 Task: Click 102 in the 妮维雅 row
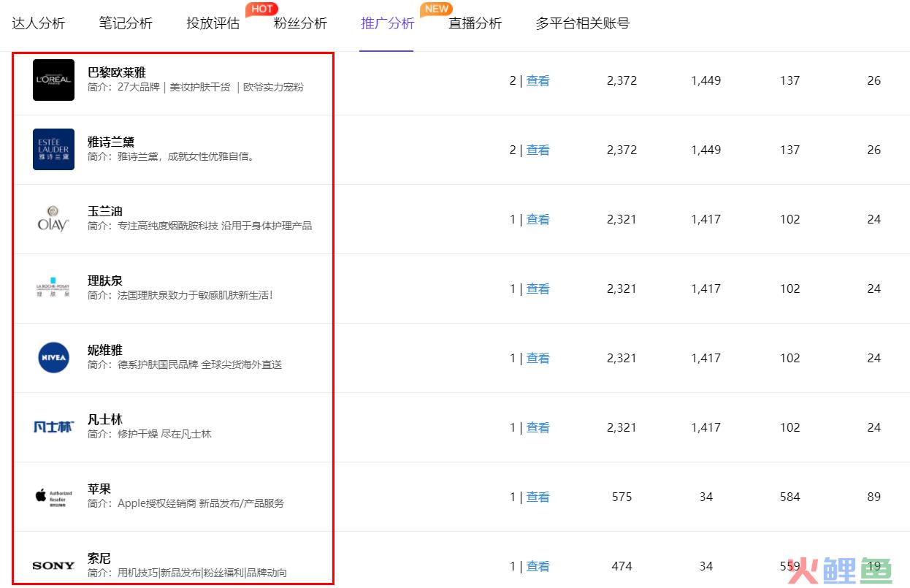(789, 358)
